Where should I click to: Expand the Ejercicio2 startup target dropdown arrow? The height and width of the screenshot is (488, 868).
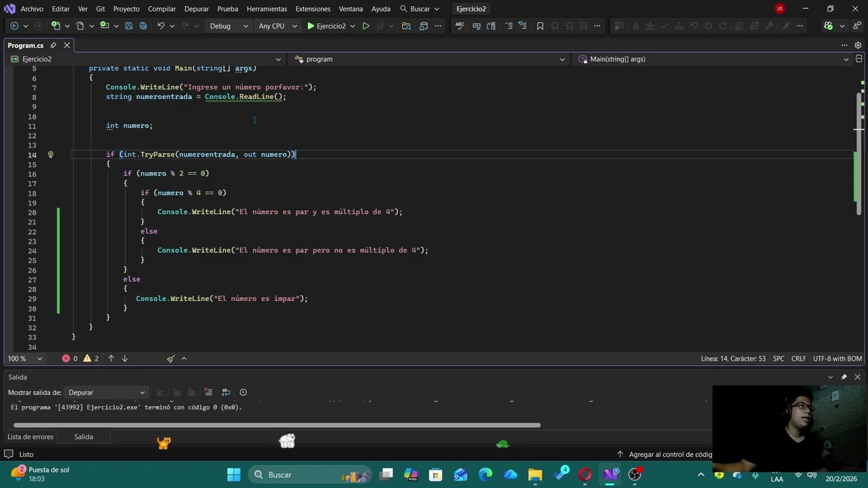coord(353,26)
